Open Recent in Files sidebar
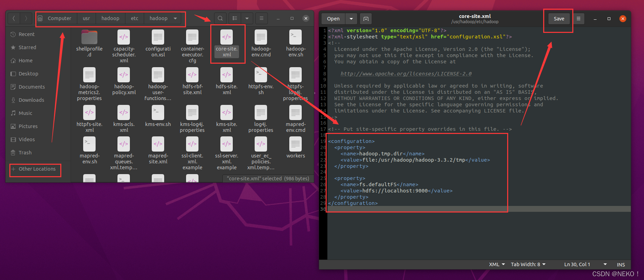The height and width of the screenshot is (280, 644). tap(38, 34)
